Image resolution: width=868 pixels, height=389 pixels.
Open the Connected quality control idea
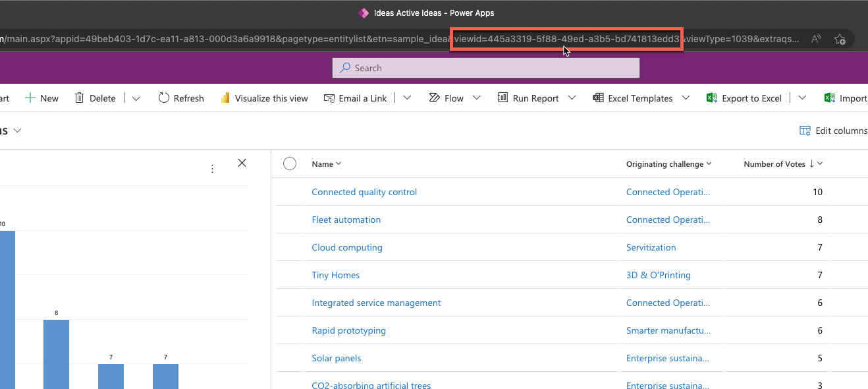(364, 192)
